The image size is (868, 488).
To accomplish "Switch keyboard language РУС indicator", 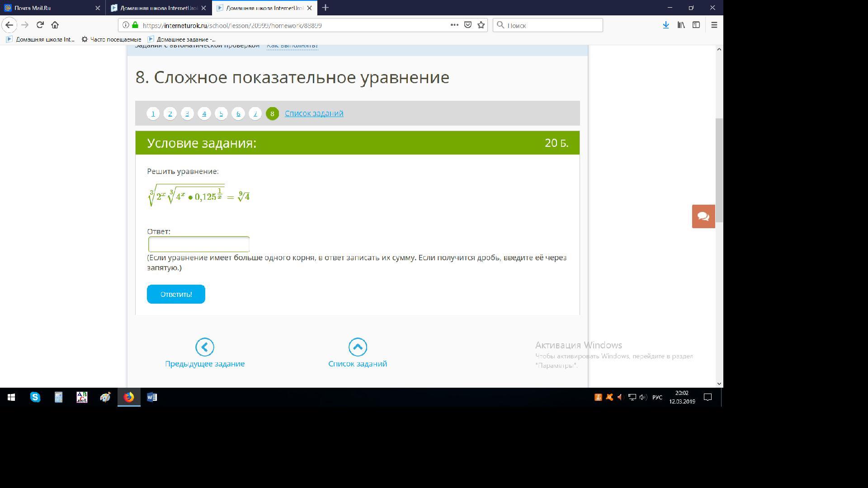I will pyautogui.click(x=657, y=397).
